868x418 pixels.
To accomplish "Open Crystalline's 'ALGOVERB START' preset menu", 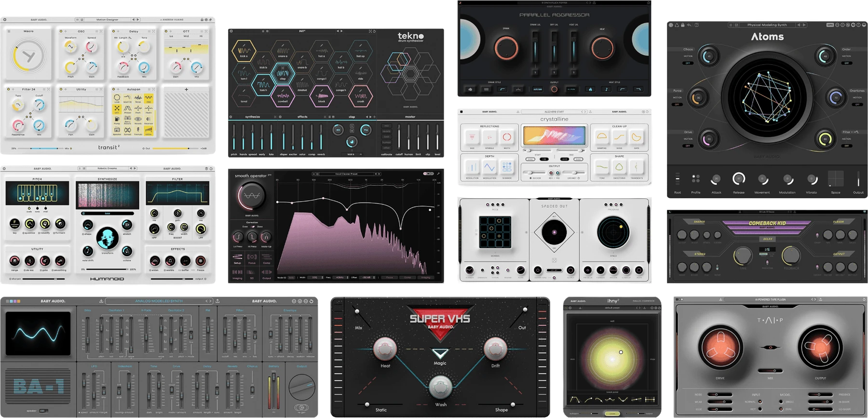I will pos(554,111).
